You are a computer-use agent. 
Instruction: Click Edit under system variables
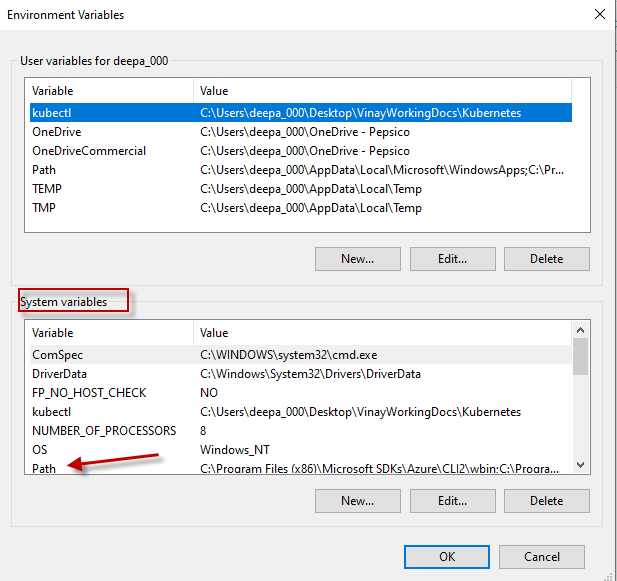click(453, 501)
